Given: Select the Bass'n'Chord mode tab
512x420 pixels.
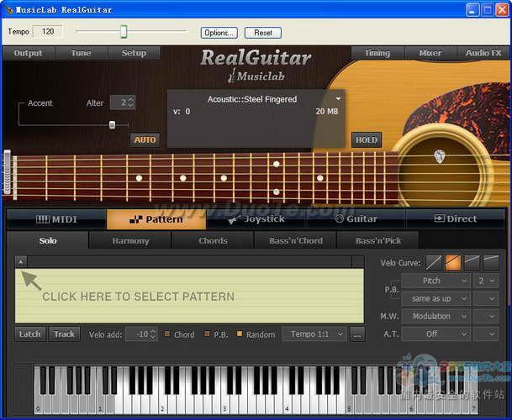Looking at the screenshot, I should pyautogui.click(x=296, y=241).
